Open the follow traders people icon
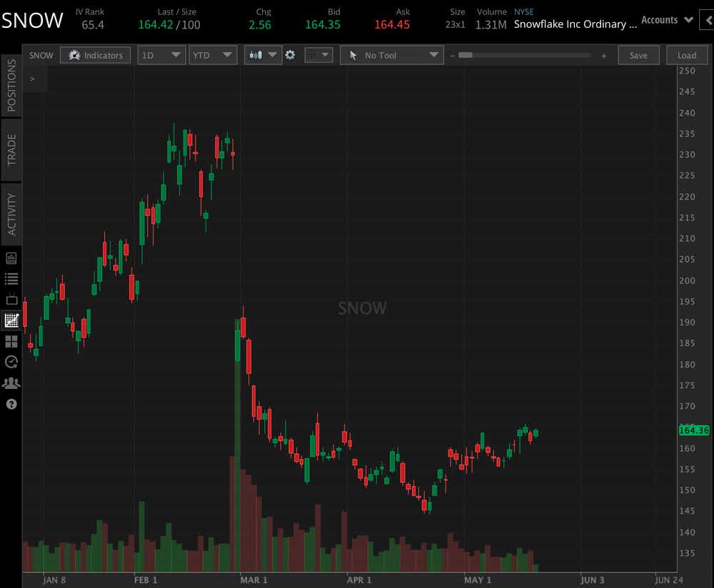The image size is (714, 588). tap(11, 383)
